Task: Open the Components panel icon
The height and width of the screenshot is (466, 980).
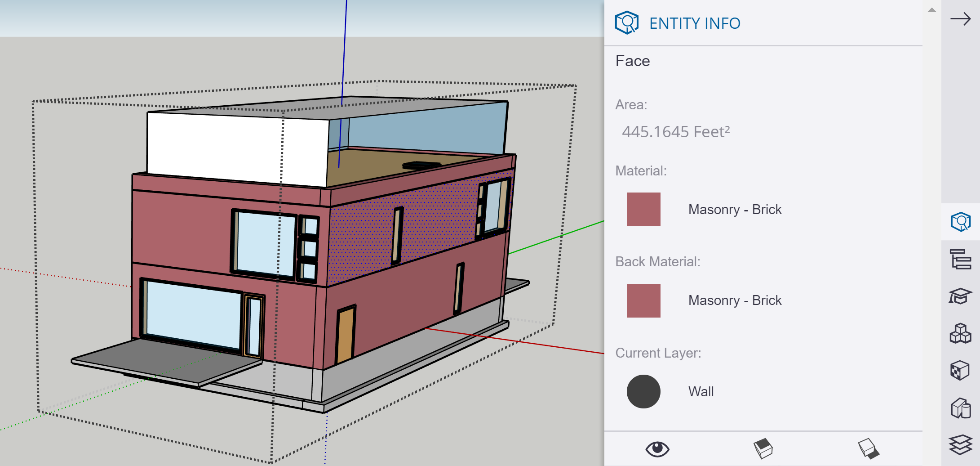Action: (960, 333)
